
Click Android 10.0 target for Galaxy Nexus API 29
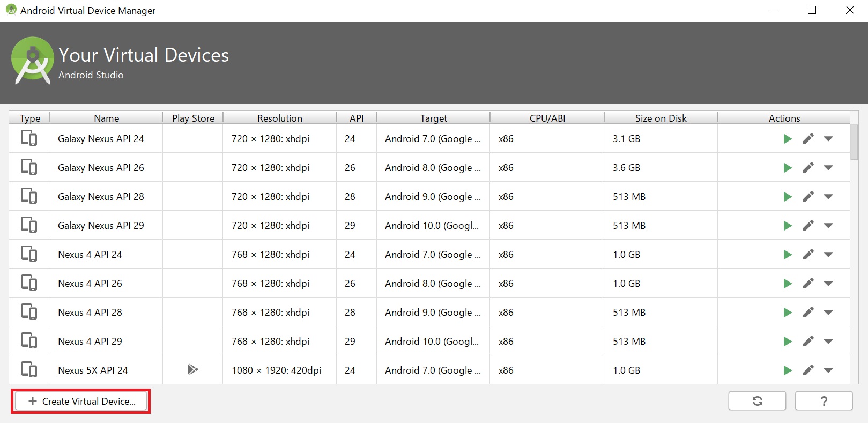[433, 226]
